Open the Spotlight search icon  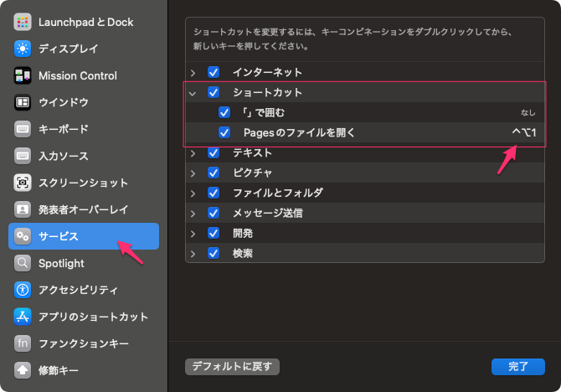pos(23,263)
